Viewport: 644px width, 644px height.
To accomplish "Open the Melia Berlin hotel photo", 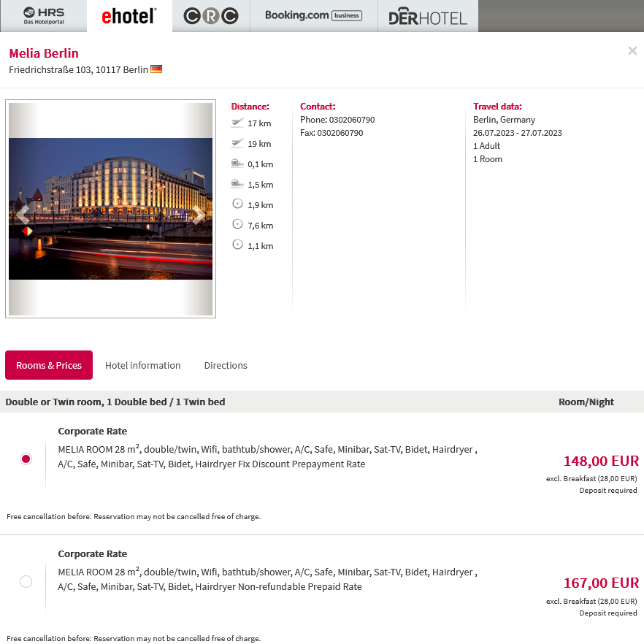I will (110, 209).
